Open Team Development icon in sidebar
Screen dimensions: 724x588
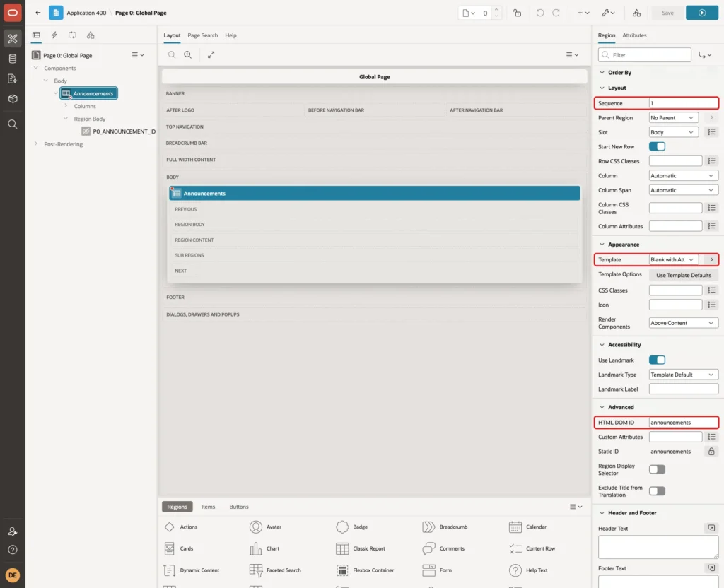[x=13, y=78]
